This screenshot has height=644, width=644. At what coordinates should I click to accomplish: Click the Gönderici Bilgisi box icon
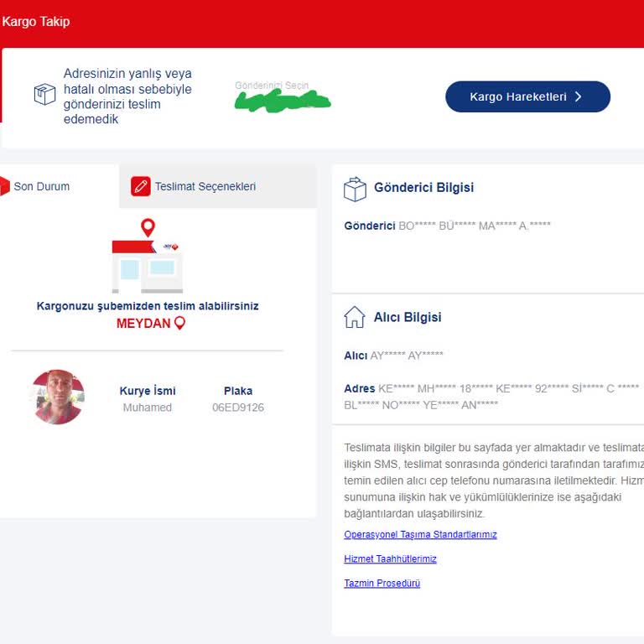pos(355,190)
